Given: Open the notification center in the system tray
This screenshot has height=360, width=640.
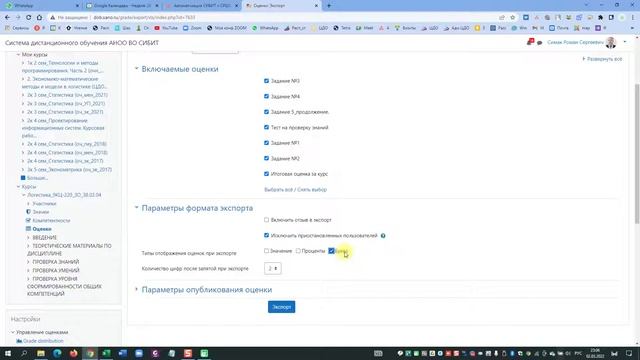Looking at the screenshot, I should 629,353.
